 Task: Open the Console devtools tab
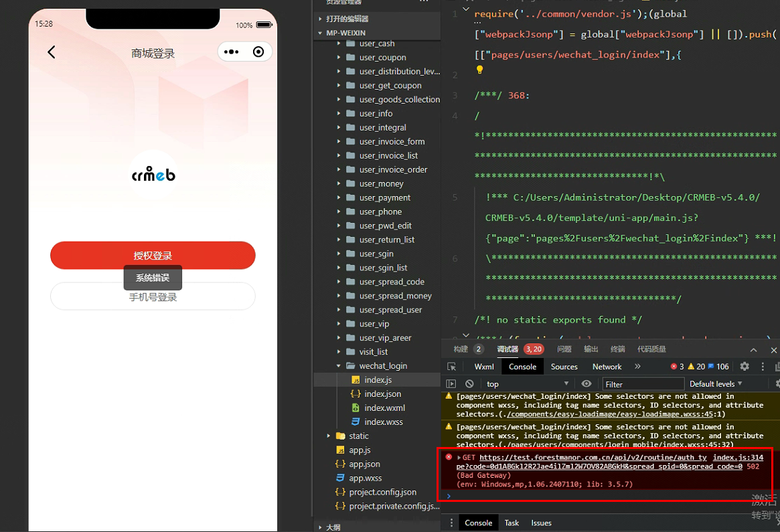[x=522, y=367]
